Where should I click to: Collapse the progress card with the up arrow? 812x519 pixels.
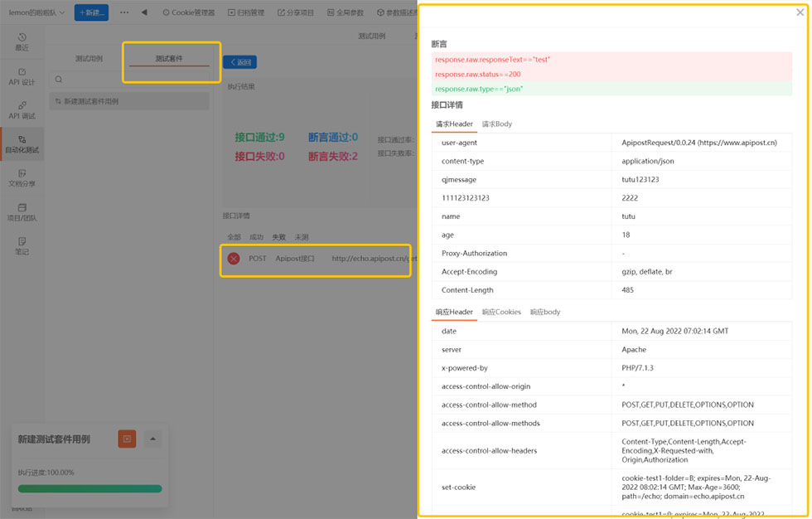(152, 439)
